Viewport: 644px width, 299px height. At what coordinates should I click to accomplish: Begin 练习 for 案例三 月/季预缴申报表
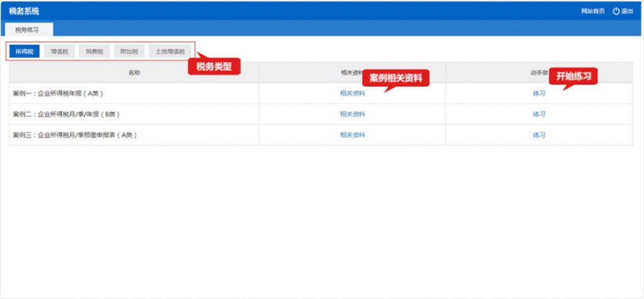[x=539, y=135]
